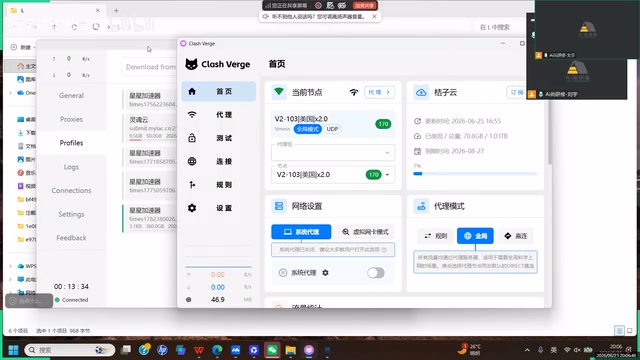Click the Download from URL input field

click(149, 67)
